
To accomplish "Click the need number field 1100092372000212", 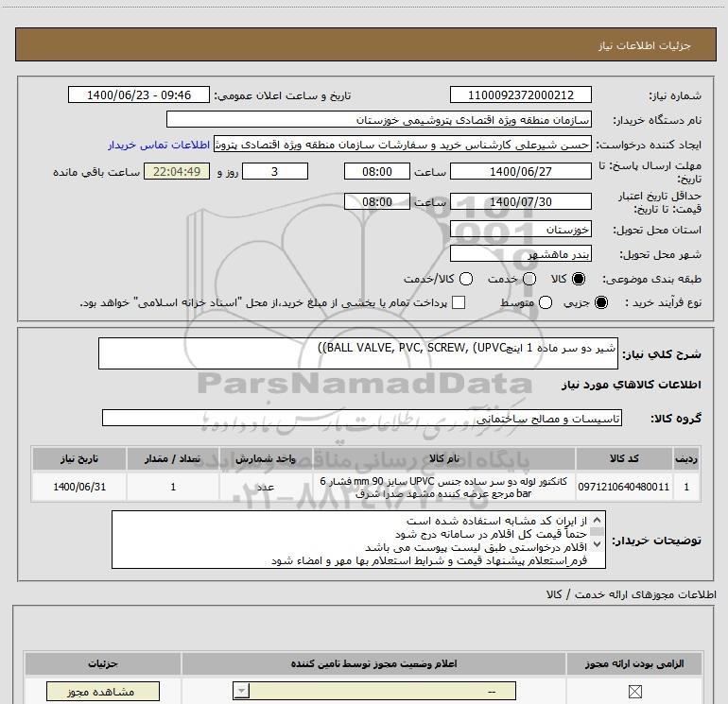I will click(520, 94).
